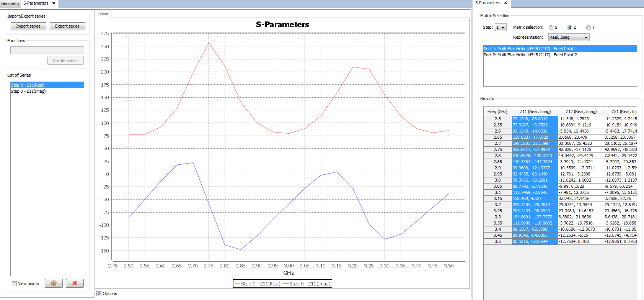Viewport: 644px width, 300px height.
Task: Select Step 0 - Z11(Imag) series
Action: (28, 91)
